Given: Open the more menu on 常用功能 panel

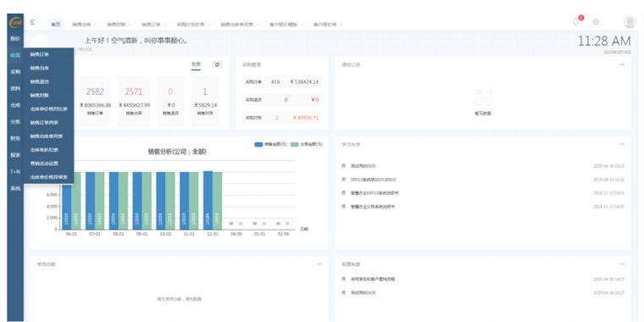Looking at the screenshot, I should pos(319,264).
